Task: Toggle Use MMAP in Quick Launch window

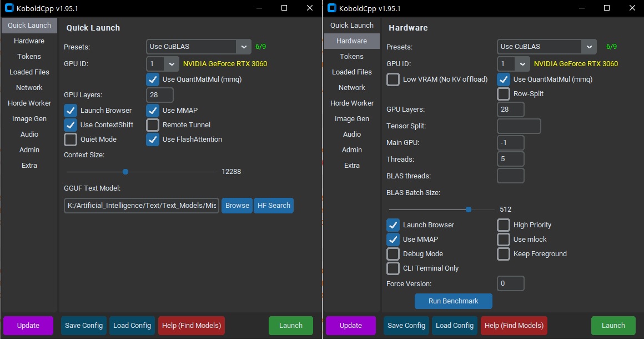Action: click(x=152, y=111)
